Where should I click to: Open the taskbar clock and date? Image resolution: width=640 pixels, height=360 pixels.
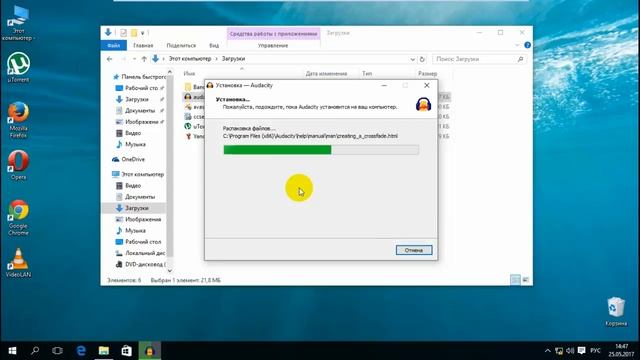[621, 351]
